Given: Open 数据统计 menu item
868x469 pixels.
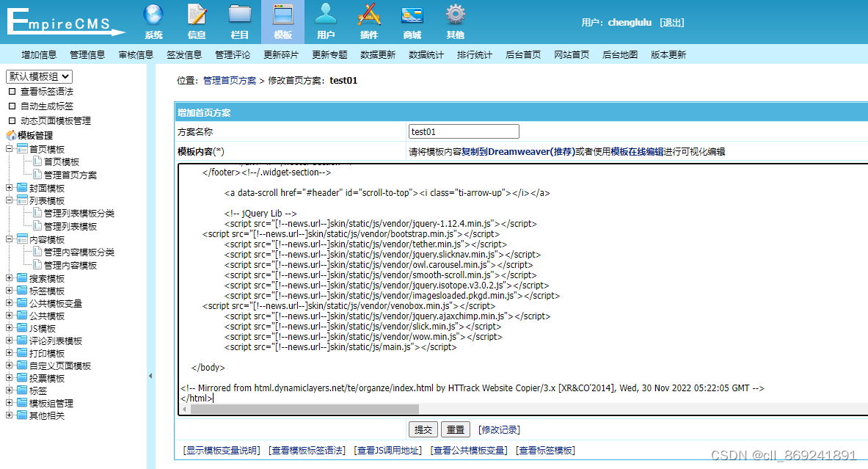Looking at the screenshot, I should point(426,55).
